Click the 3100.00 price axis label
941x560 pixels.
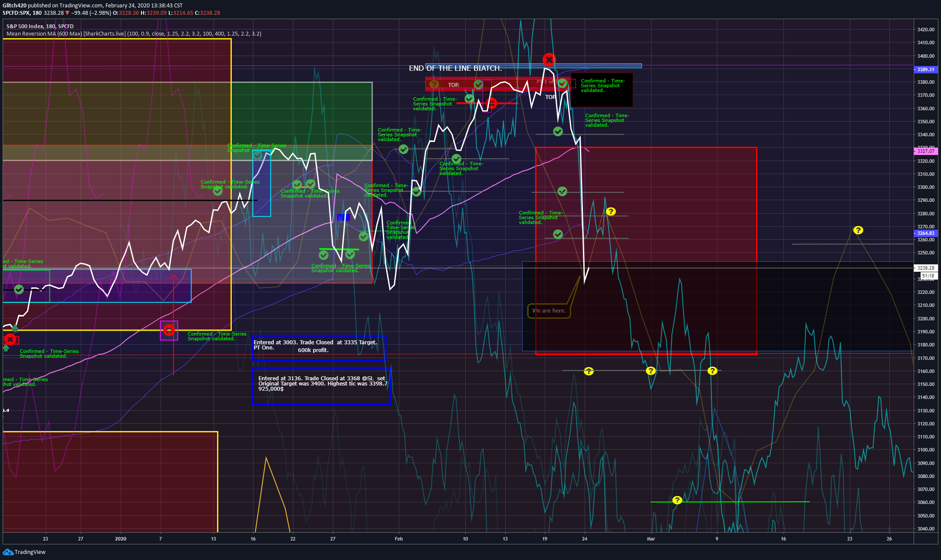926,450
